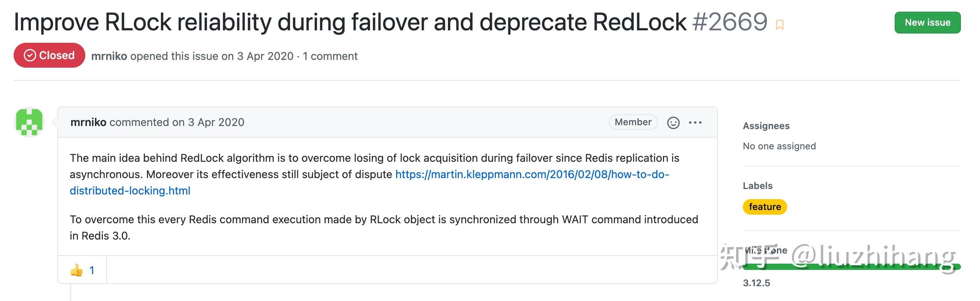Screen dimensions: 980x301
Task: Click the checkmark inside the Closed pill
Action: click(30, 56)
